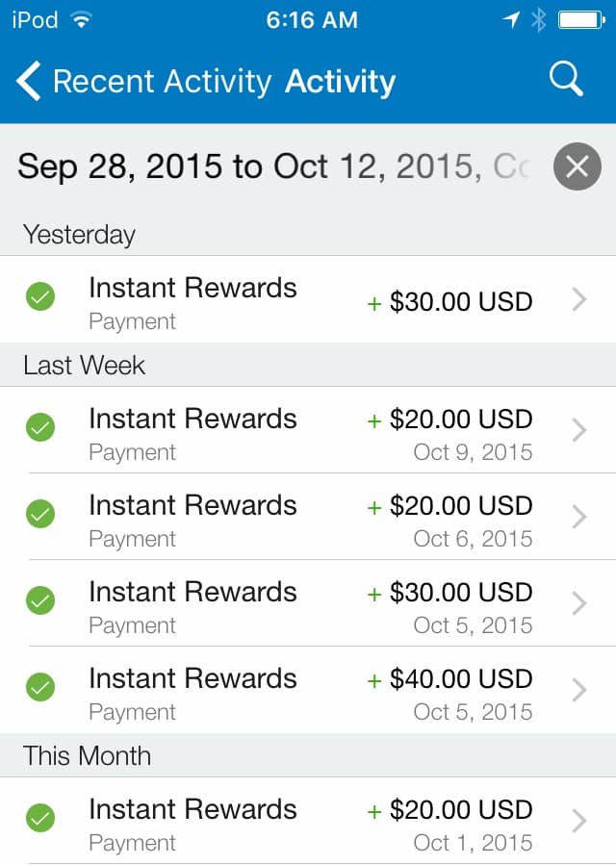Open the search magnifier icon

pos(566,79)
